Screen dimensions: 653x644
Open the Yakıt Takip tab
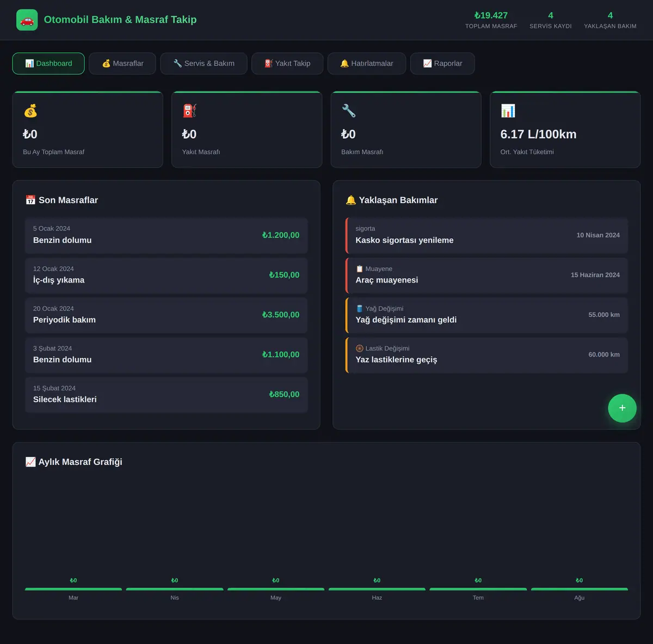(287, 64)
